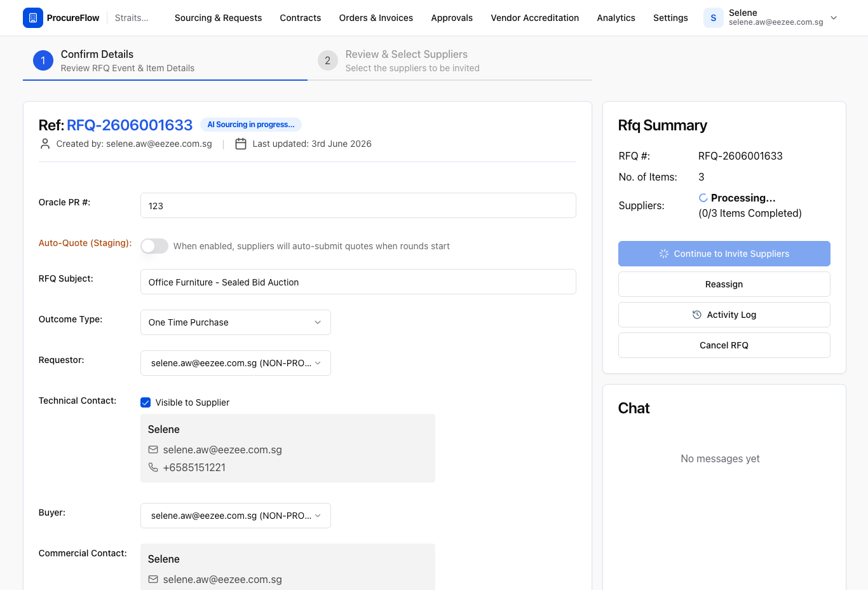The height and width of the screenshot is (590, 868).
Task: Click the Chat panel heading
Action: [x=634, y=408]
